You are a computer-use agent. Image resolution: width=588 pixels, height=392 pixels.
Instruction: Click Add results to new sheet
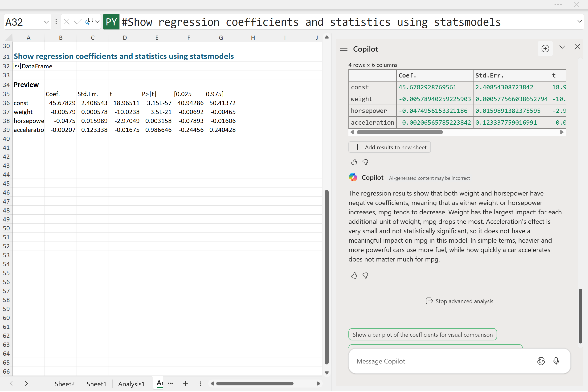(x=389, y=147)
